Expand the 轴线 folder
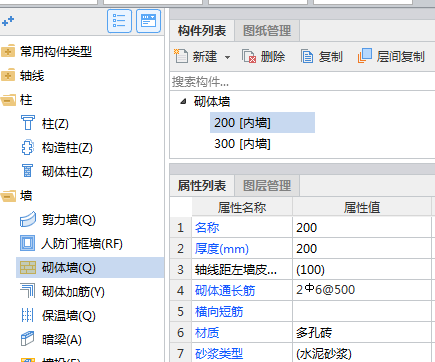Viewport: 435px width, 362px height. coord(8,75)
